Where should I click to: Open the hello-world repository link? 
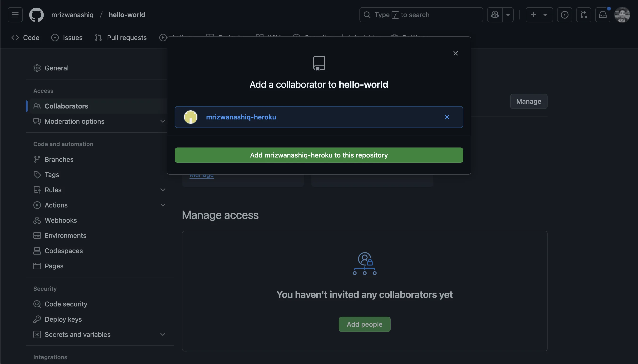(127, 15)
